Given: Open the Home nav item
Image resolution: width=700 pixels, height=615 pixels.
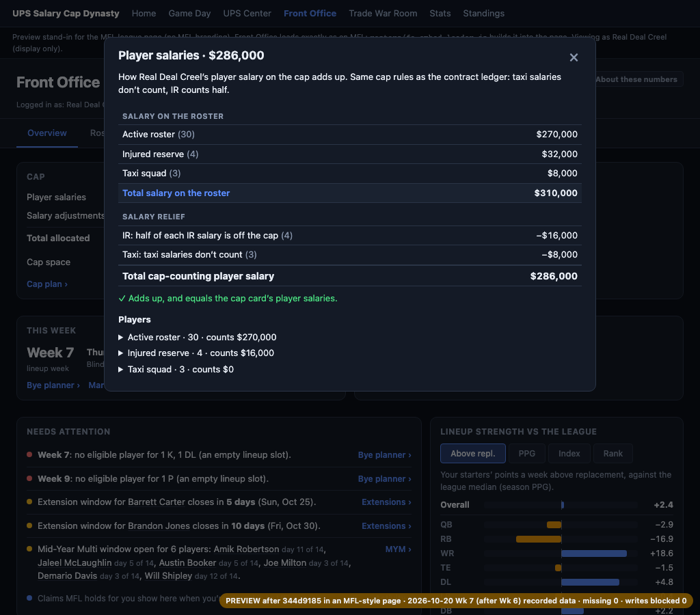Looking at the screenshot, I should point(144,14).
